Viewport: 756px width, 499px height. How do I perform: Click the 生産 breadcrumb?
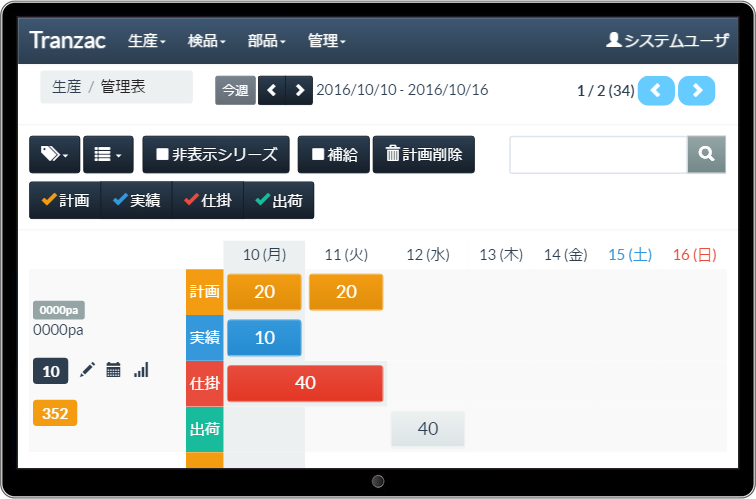67,87
